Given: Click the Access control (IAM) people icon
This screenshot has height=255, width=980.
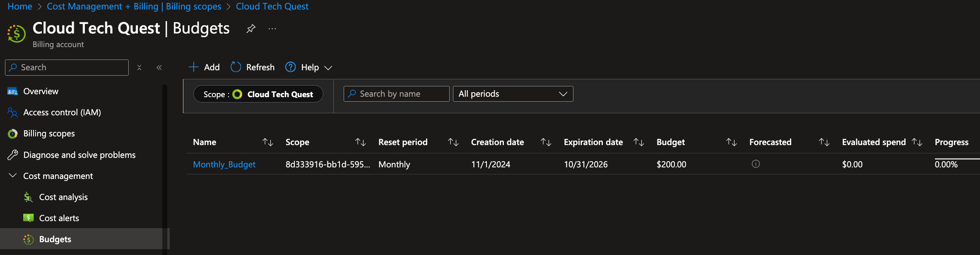Looking at the screenshot, I should click(12, 112).
